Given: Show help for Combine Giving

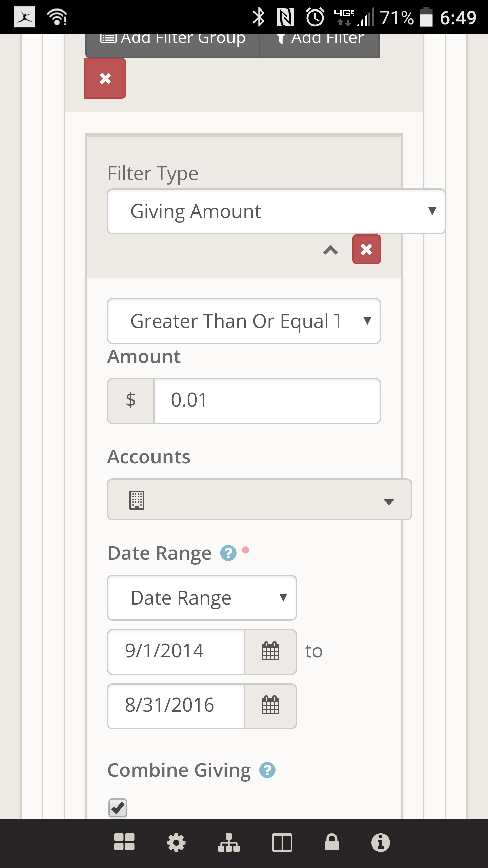Looking at the screenshot, I should [x=267, y=770].
